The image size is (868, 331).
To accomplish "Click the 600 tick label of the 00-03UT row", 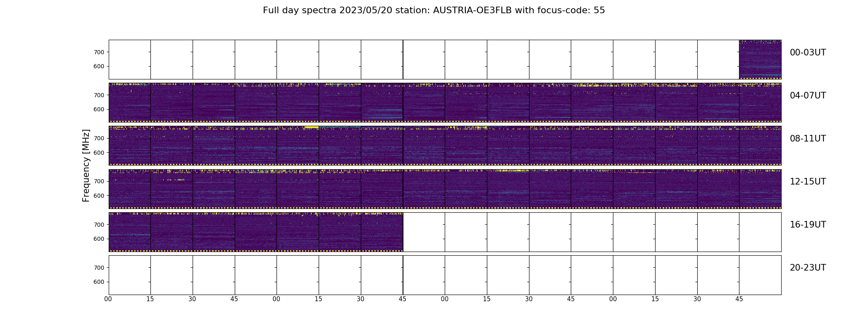I will click(99, 66).
